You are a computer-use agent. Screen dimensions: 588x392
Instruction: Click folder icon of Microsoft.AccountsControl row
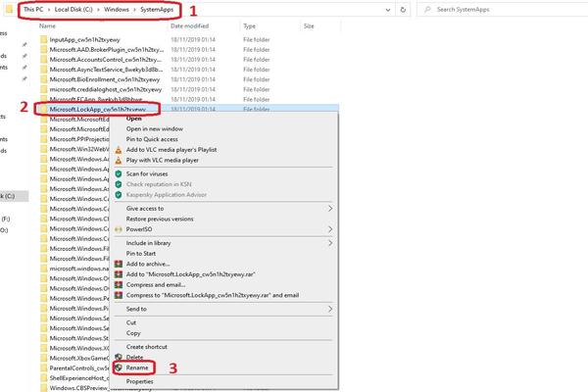(44, 59)
